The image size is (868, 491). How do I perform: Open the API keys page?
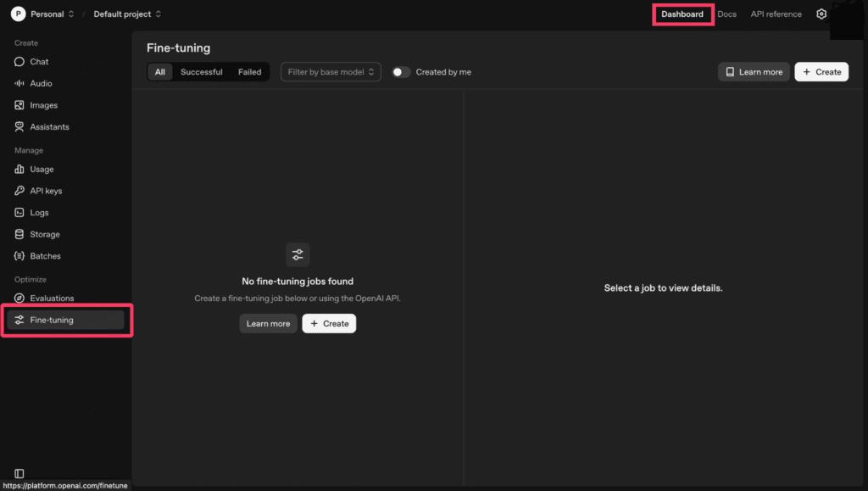[46, 191]
